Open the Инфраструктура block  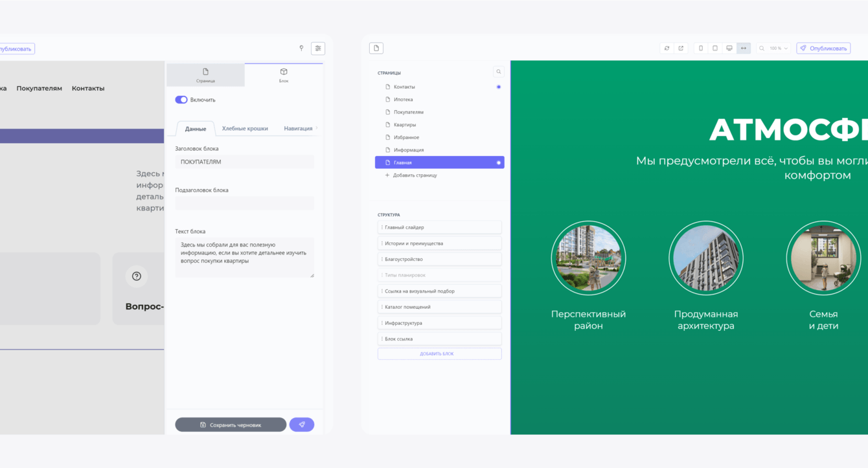(x=439, y=323)
